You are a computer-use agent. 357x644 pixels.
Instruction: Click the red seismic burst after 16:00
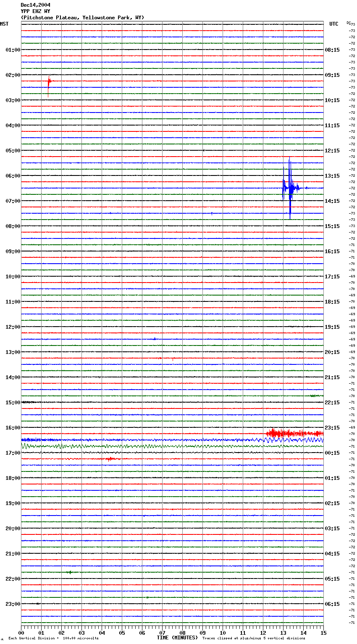point(294,433)
